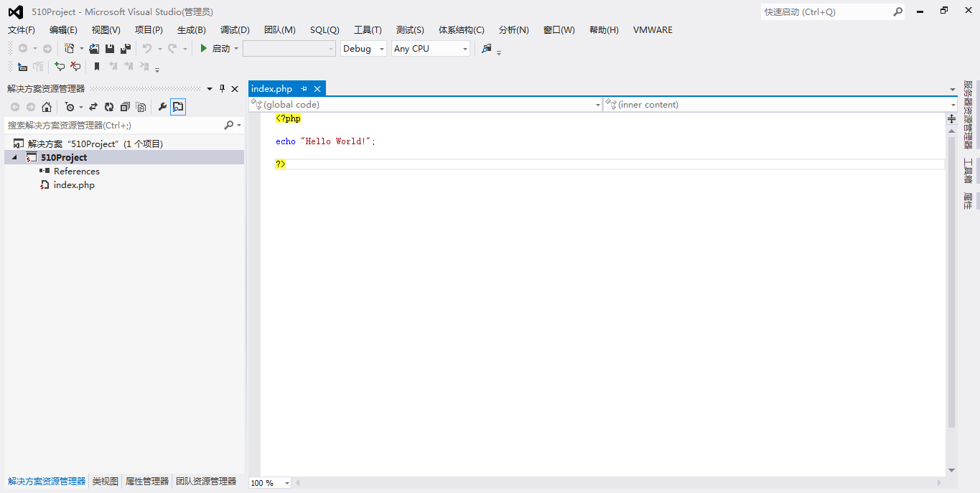Click the Collapse All icon in Solution Explorer
Viewport: 980px width, 493px height.
[125, 107]
